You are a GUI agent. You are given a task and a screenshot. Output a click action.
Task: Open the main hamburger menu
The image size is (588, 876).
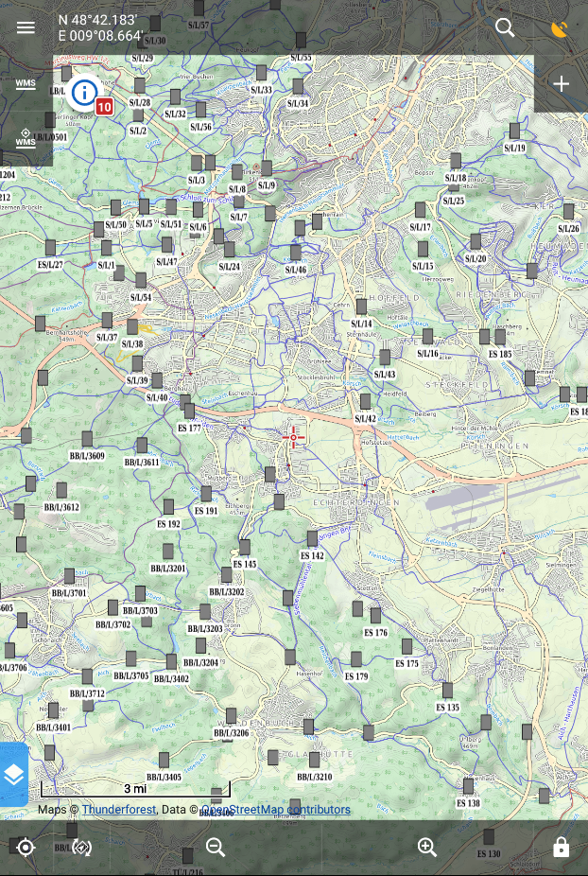point(26,27)
